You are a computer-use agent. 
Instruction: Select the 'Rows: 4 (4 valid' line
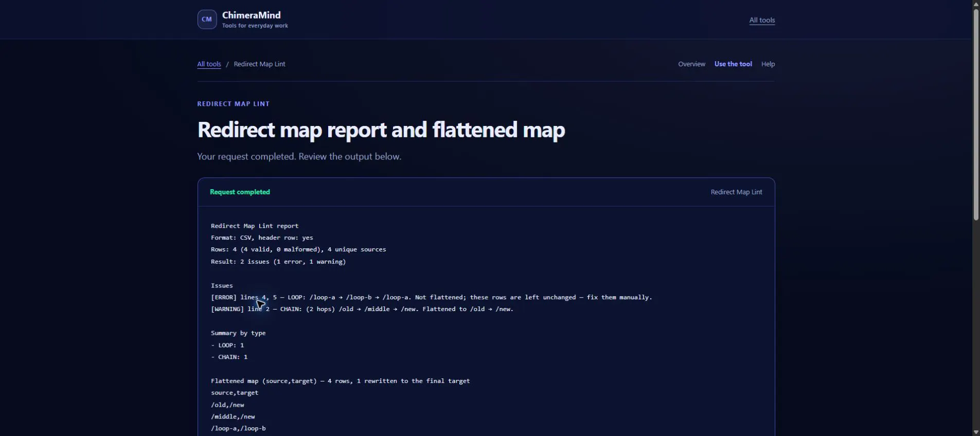[298, 249]
